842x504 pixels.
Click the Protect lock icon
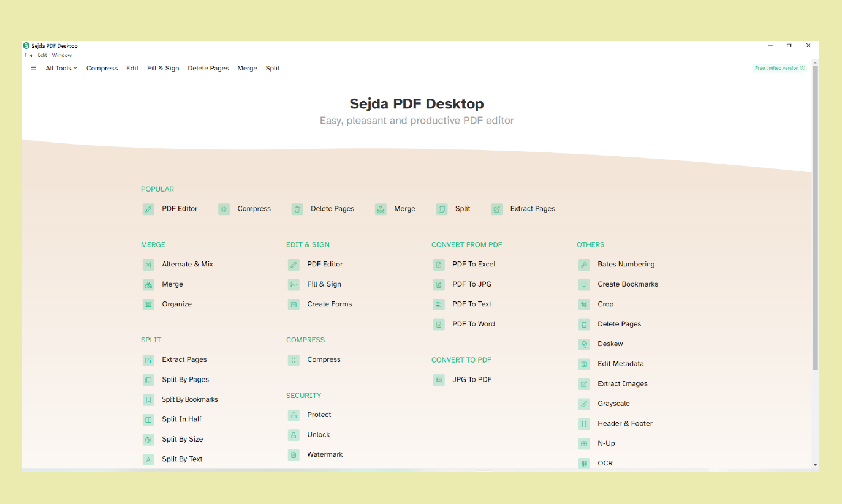tap(294, 415)
